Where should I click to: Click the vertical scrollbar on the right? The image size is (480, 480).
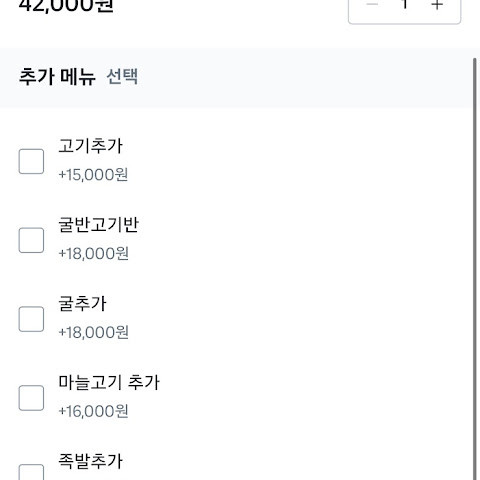[475, 269]
